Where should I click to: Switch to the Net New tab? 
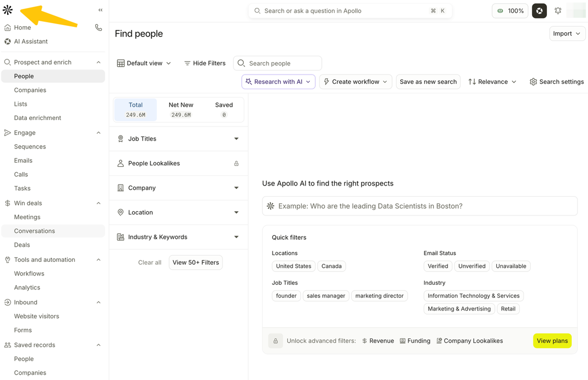[181, 109]
